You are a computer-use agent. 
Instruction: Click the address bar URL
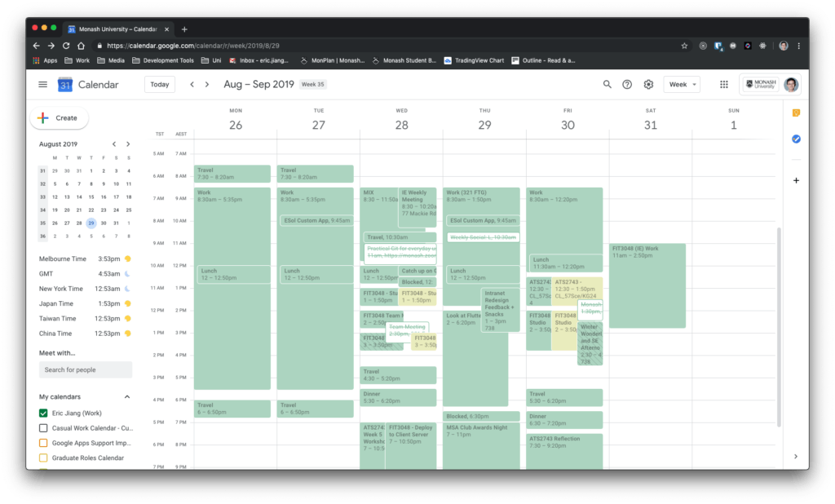(193, 46)
